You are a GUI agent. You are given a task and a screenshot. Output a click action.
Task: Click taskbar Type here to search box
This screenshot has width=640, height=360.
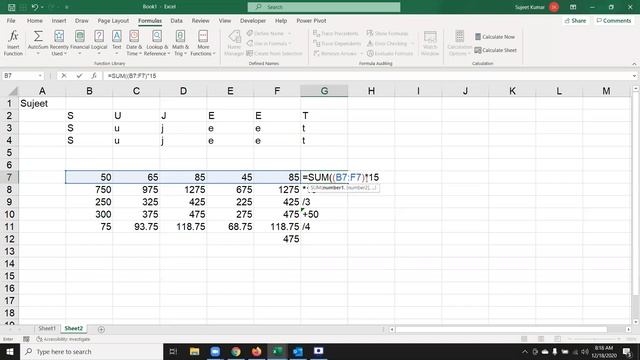(x=91, y=351)
